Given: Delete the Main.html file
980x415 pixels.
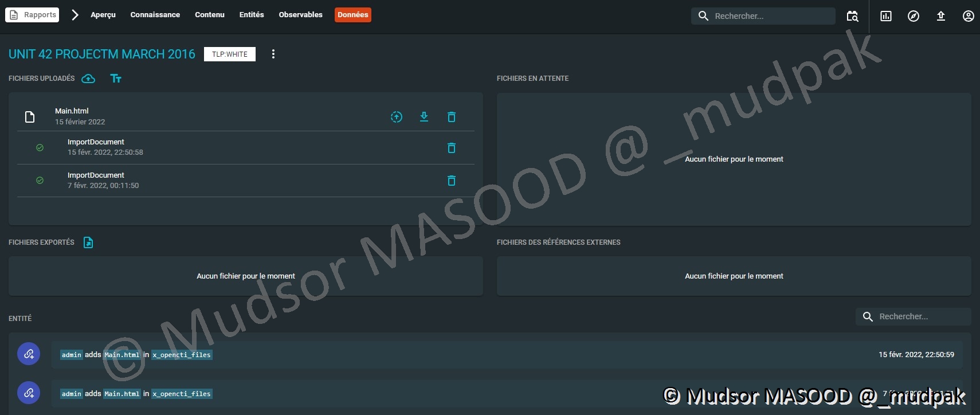Looking at the screenshot, I should 452,117.
